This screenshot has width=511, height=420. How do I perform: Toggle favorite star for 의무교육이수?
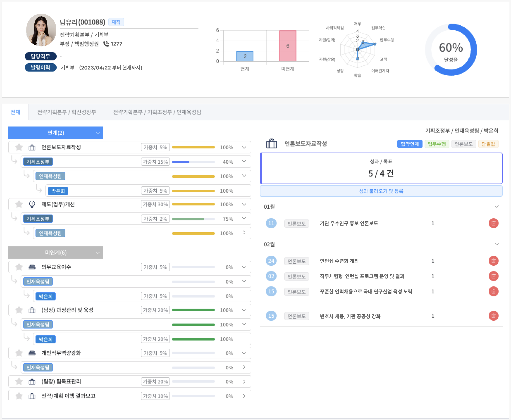[x=19, y=267]
